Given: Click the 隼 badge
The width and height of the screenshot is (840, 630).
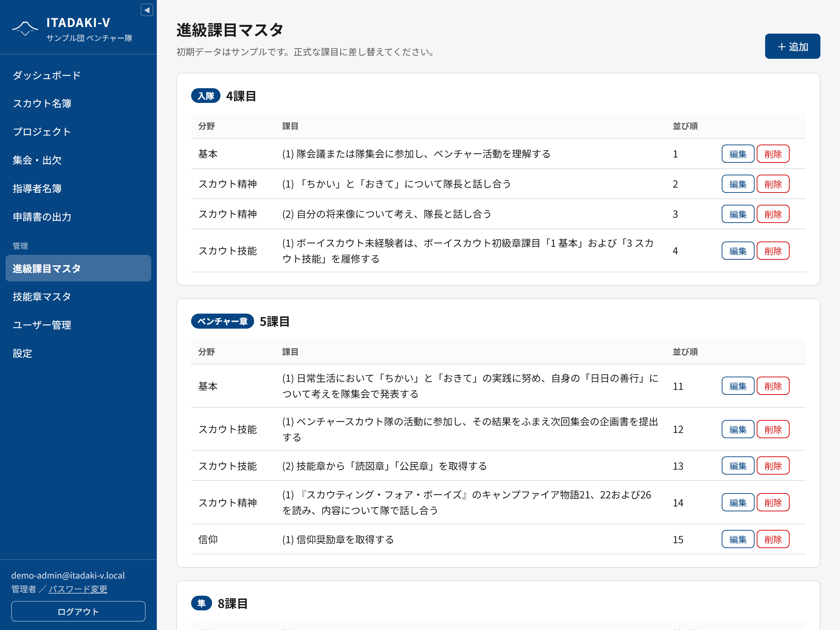Looking at the screenshot, I should [x=201, y=603].
